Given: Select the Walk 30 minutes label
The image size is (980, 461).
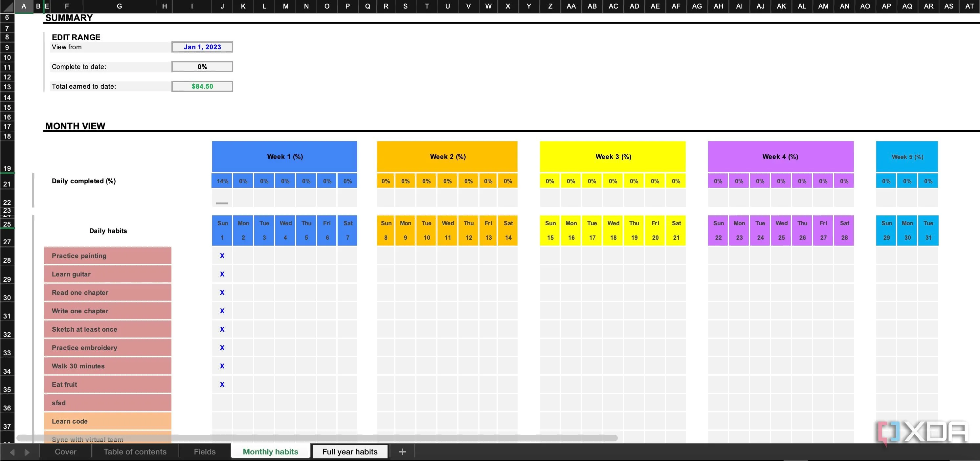Looking at the screenshot, I should pyautogui.click(x=108, y=366).
